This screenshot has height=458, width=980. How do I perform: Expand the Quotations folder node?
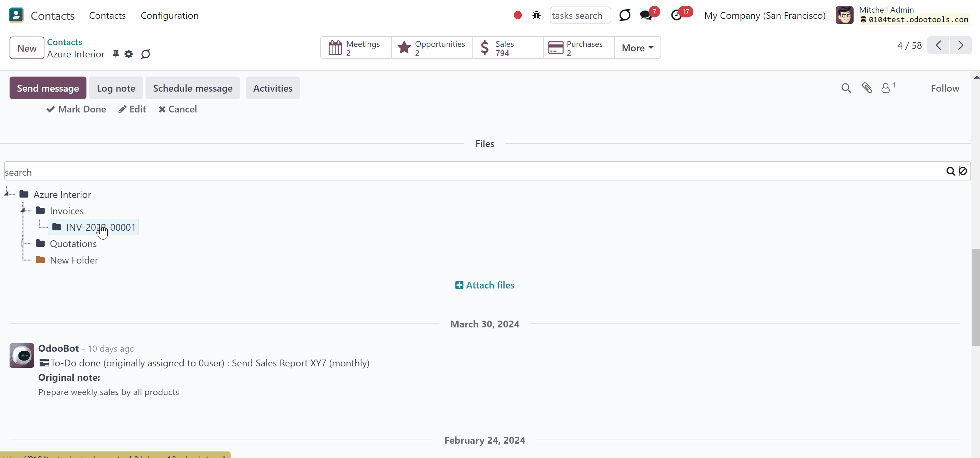(x=23, y=243)
